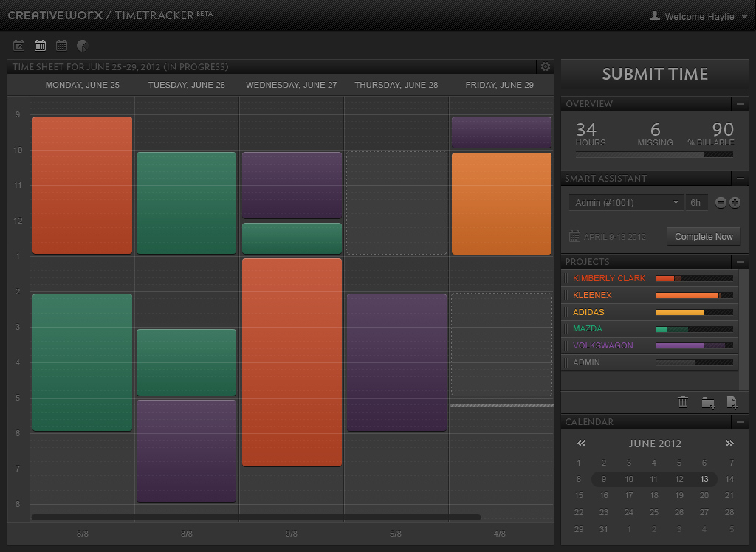Go to previous month with left chevron

(580, 444)
